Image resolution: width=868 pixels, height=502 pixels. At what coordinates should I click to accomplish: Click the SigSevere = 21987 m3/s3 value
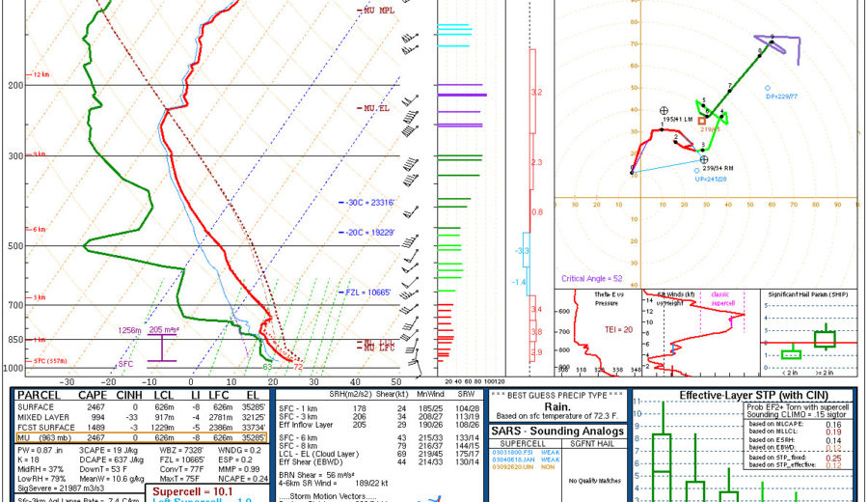[x=61, y=488]
